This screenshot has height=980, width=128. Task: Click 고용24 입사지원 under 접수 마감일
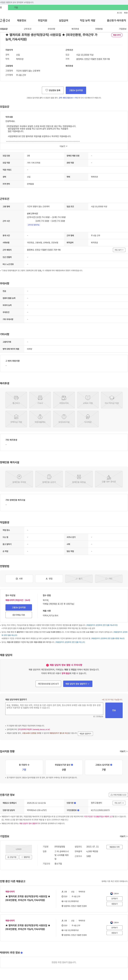19,608
